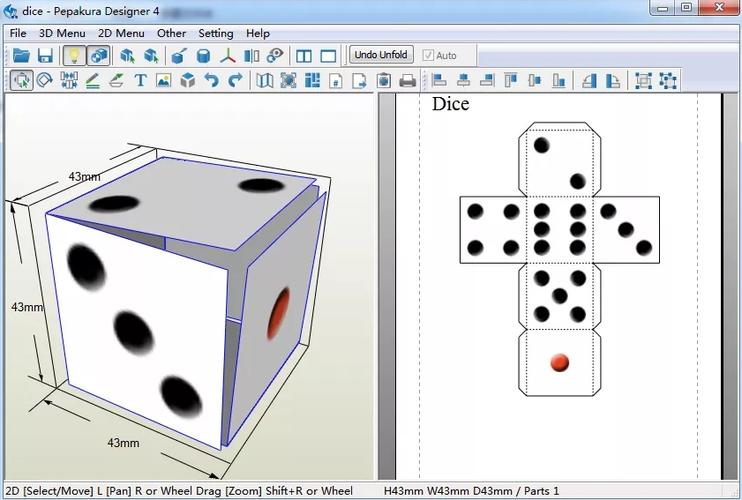This screenshot has width=742, height=500.
Task: Click the Print icon
Action: point(407,80)
